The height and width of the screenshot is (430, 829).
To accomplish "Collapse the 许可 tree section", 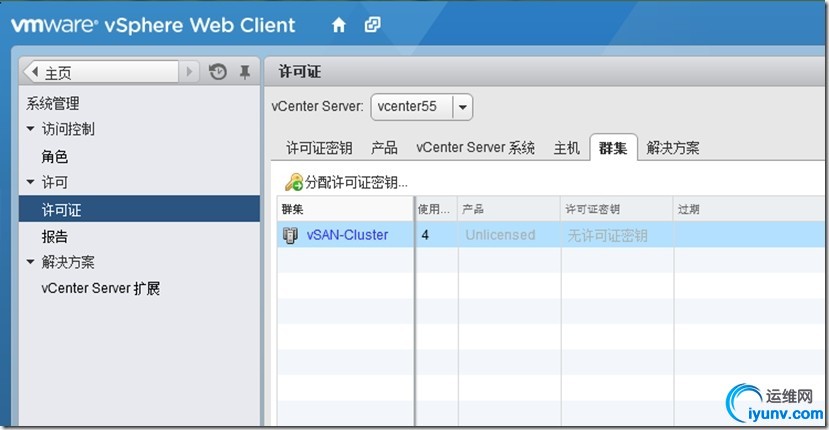I will pyautogui.click(x=30, y=183).
